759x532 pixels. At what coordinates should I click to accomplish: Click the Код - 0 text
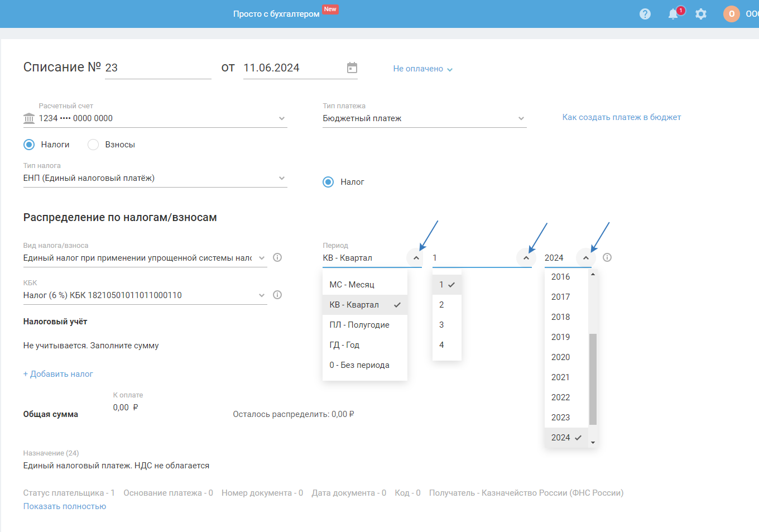tap(407, 493)
